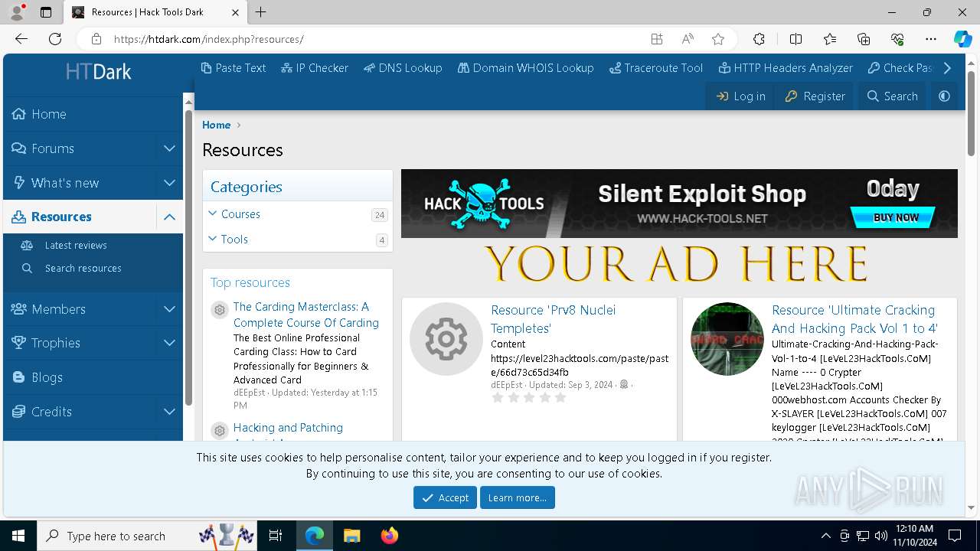The width and height of the screenshot is (980, 551).
Task: Open Split screen icon
Action: tap(795, 39)
